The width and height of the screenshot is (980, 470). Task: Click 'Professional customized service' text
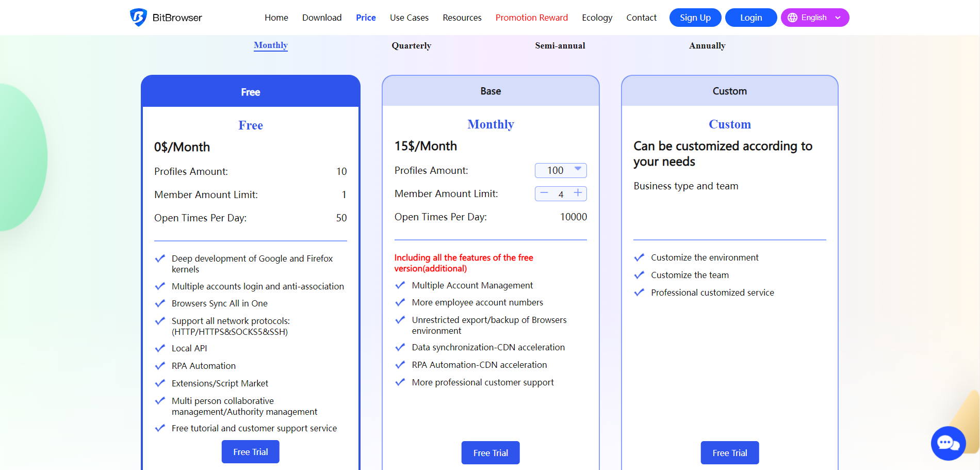712,293
